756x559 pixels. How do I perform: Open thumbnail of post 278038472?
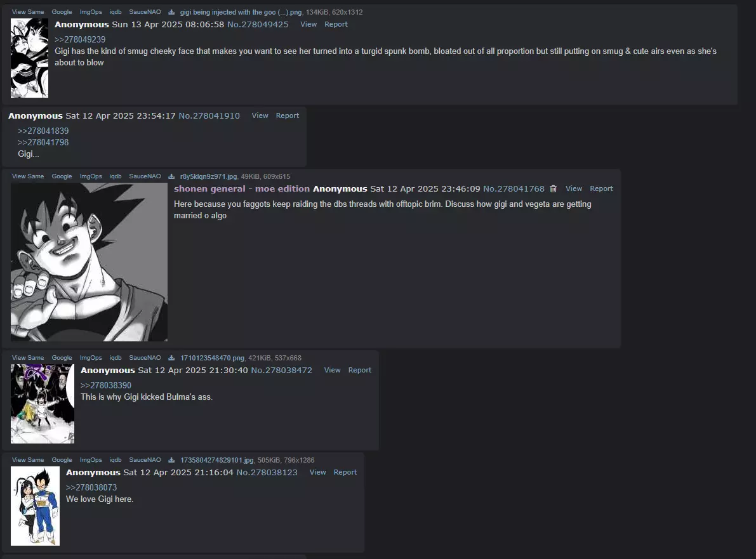43,404
